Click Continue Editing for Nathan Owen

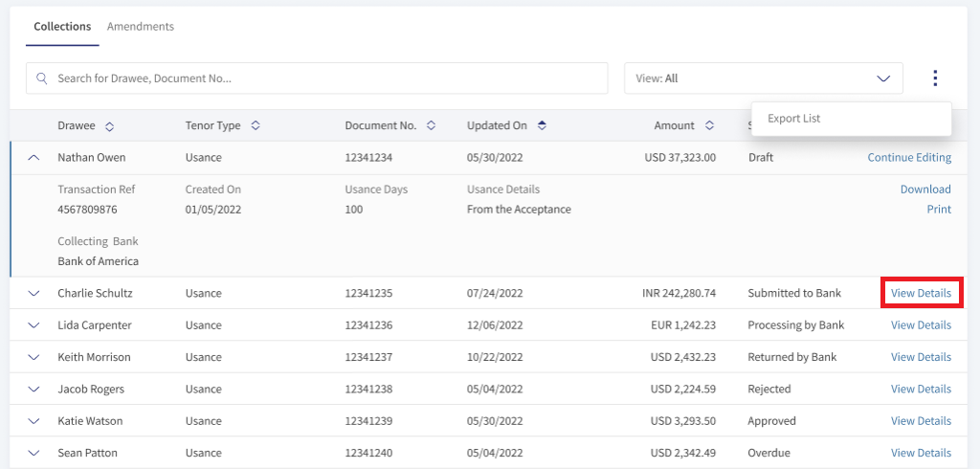[x=909, y=158]
